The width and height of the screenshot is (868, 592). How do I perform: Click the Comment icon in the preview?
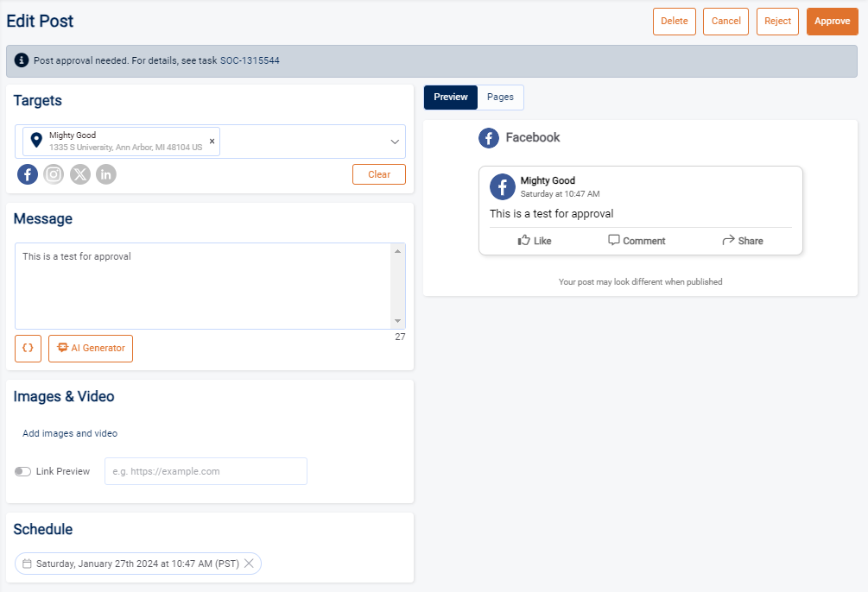coord(613,240)
